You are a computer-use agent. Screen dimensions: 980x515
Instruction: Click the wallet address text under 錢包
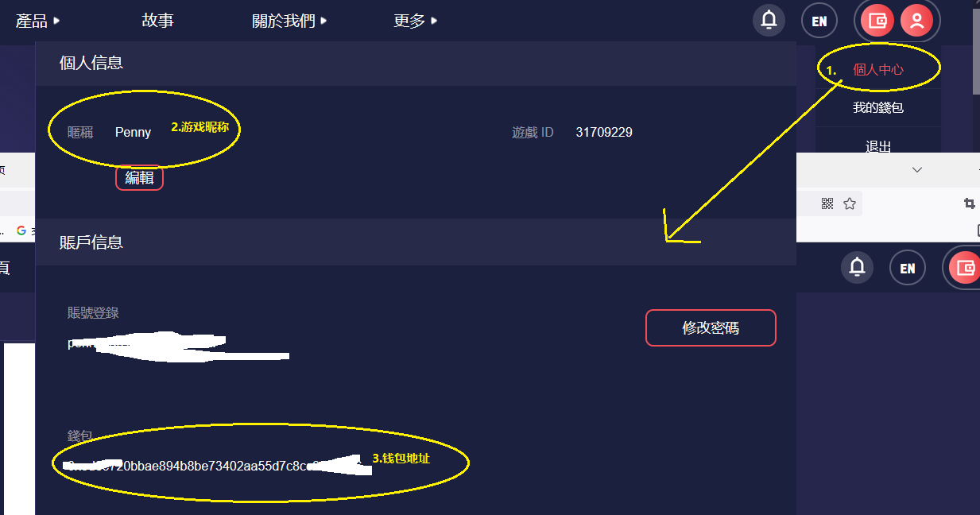(x=215, y=463)
